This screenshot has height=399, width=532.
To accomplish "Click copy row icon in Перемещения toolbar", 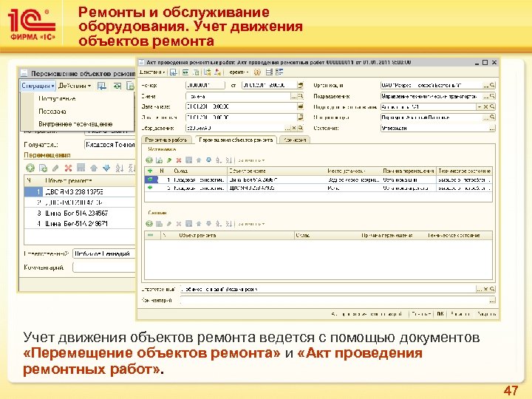I will pos(43,168).
